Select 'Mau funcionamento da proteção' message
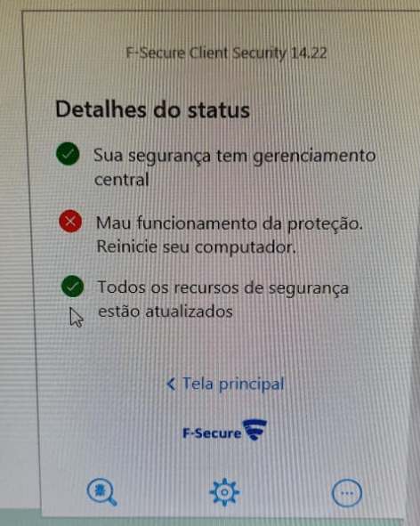This screenshot has width=420, height=526. coord(230,223)
